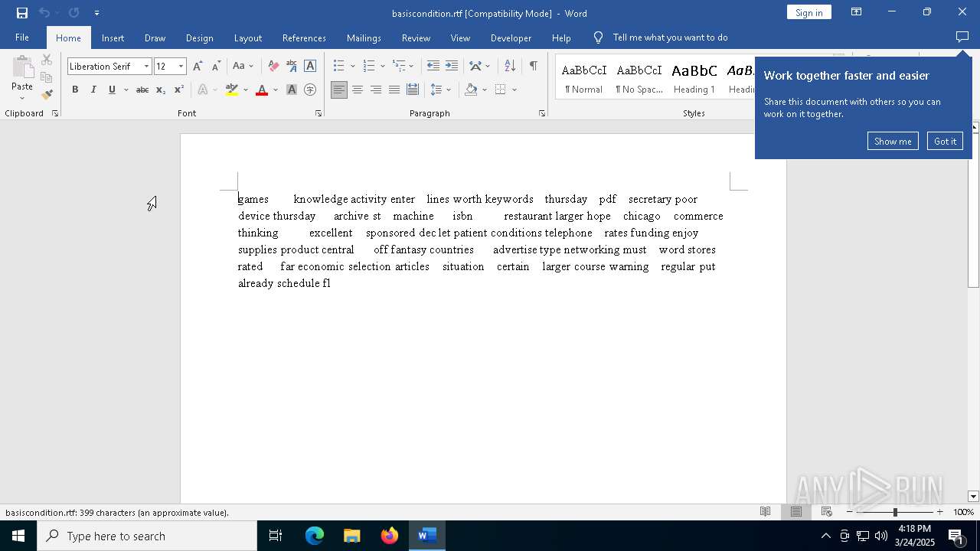
Task: Click the Copy icon in Clipboard group
Action: tap(47, 77)
